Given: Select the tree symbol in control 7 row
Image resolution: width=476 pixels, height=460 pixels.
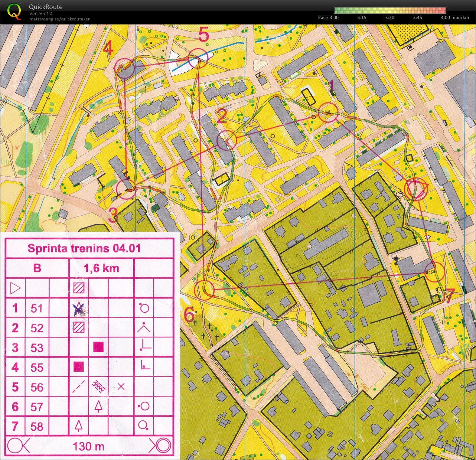Looking at the screenshot, I should coord(79,426).
